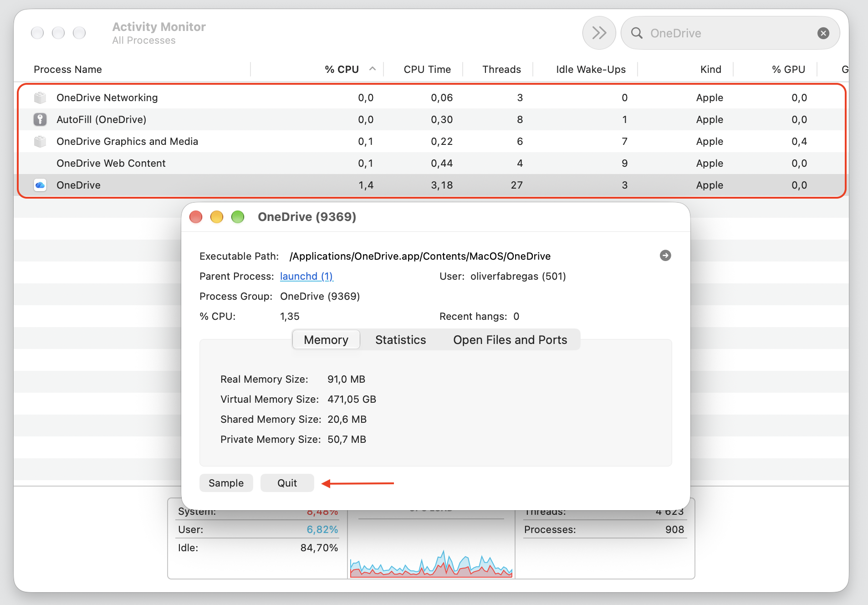
Task: Sort by % CPU column header
Action: coord(342,69)
